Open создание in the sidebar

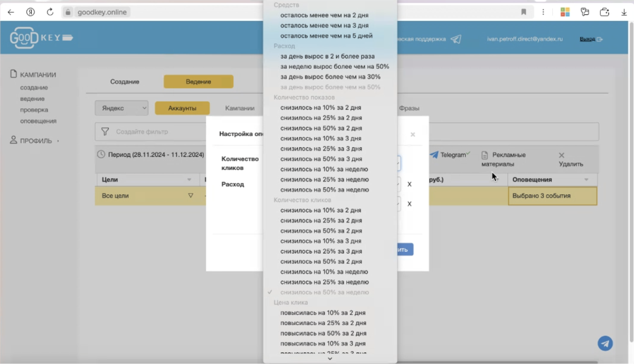(x=34, y=87)
